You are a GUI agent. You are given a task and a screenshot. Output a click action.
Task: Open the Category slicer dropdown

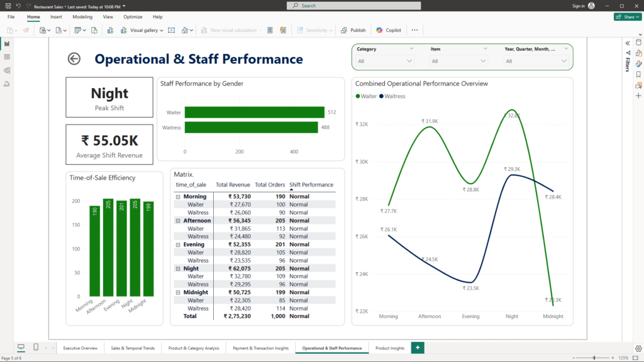[409, 61]
